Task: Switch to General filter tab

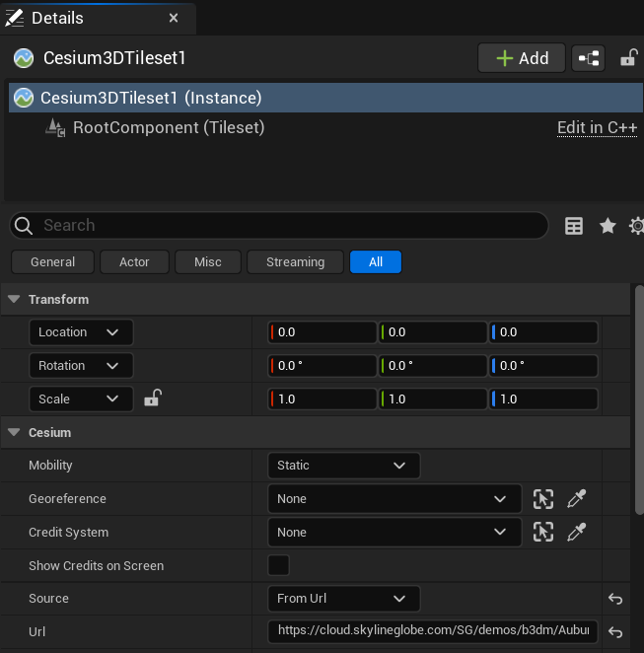Action: coord(53,262)
